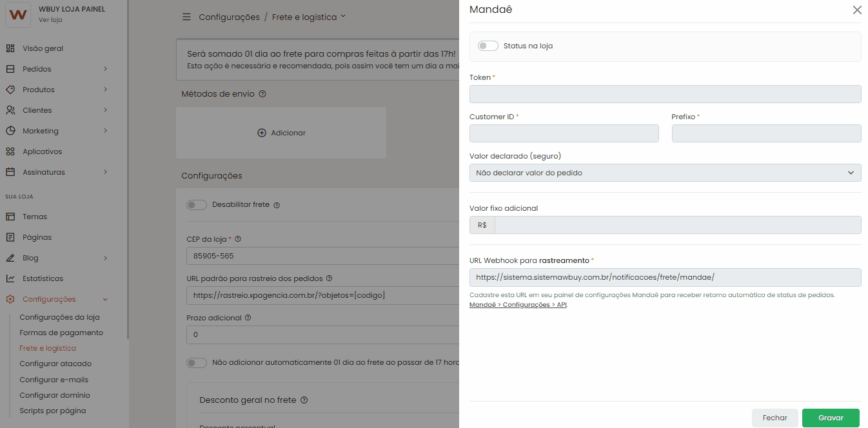Close the Mandaê panel with X
This screenshot has height=428, width=868.
857,10
